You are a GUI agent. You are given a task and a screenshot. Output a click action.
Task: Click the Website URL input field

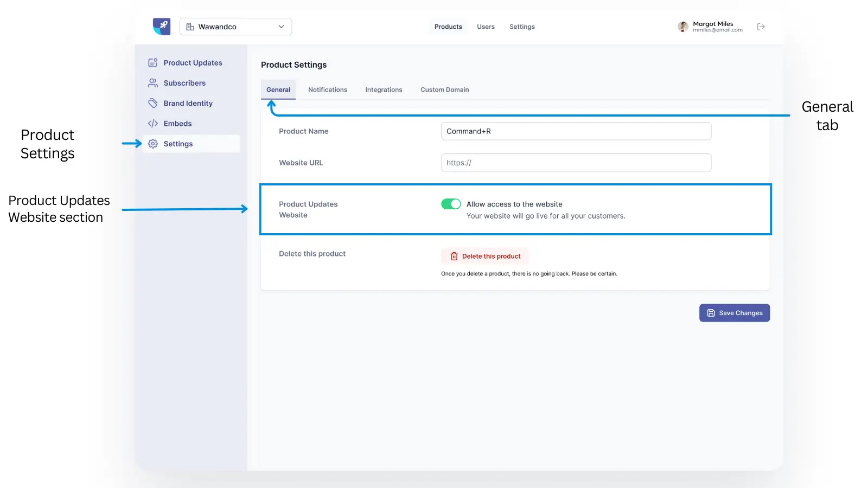pos(575,162)
